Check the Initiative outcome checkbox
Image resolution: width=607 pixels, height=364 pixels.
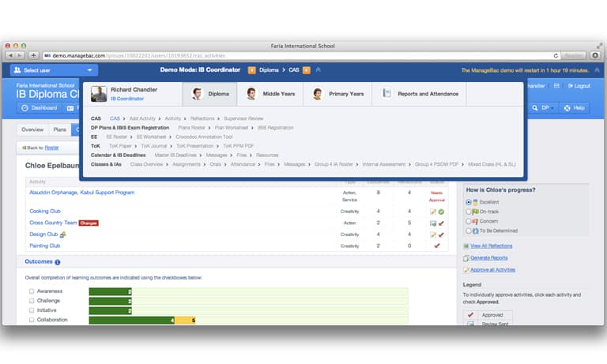(32, 310)
